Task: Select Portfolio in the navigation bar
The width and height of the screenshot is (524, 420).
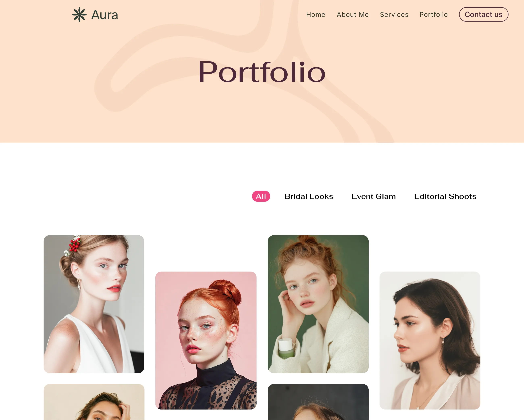Action: point(434,15)
